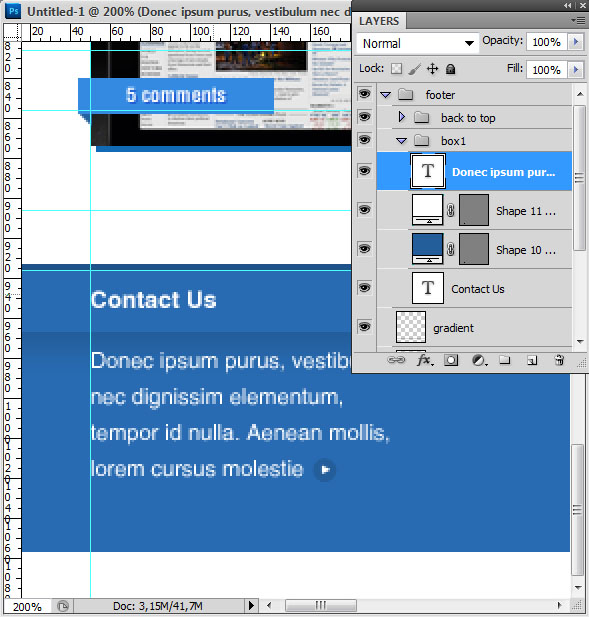Hide the back to top group
Image resolution: width=589 pixels, height=617 pixels.
point(364,117)
